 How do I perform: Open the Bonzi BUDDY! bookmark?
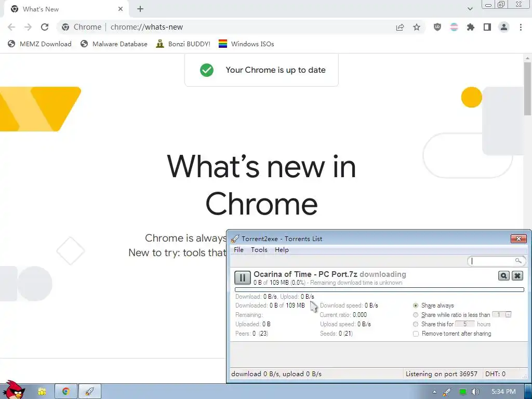183,44
